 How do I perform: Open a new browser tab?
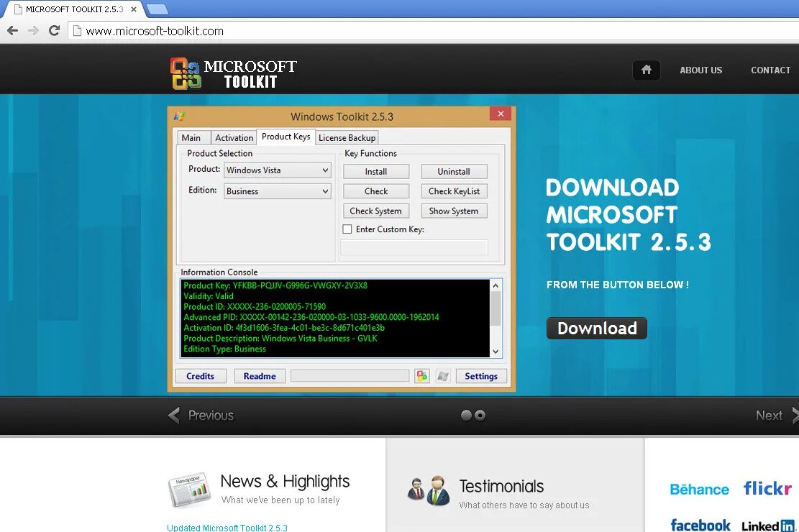[157, 9]
